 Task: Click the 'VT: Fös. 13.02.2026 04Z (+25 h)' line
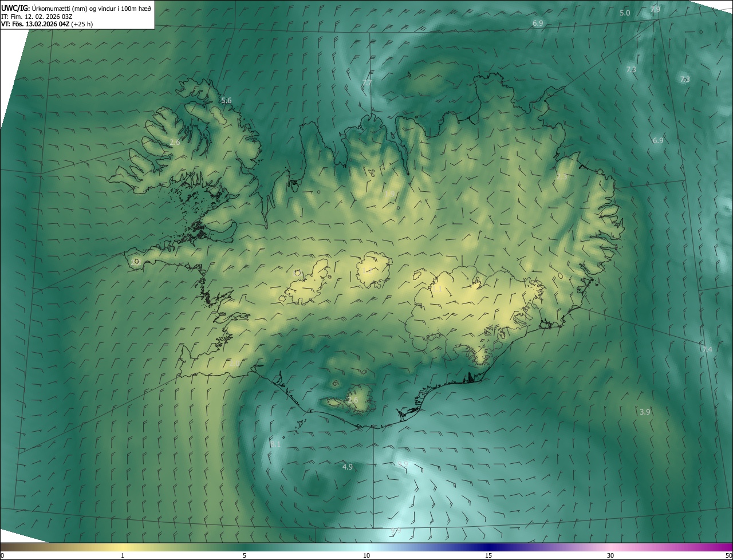(x=47, y=24)
